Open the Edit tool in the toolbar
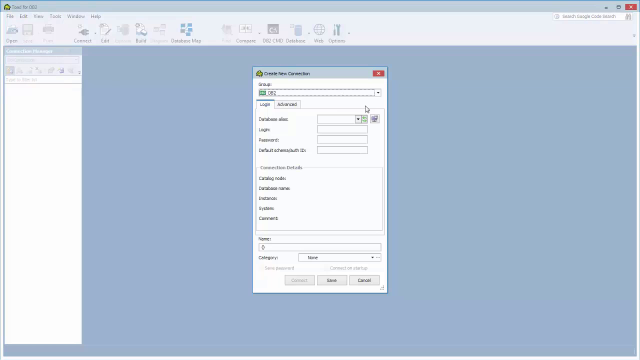 tap(105, 33)
